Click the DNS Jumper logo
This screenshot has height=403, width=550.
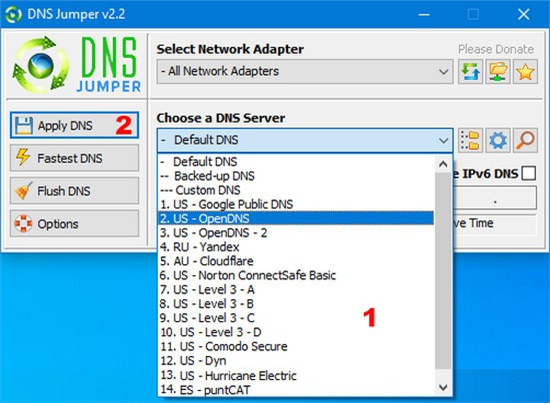point(76,65)
